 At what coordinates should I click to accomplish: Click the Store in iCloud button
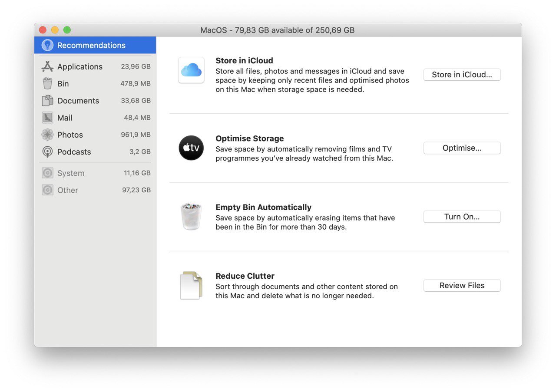[x=462, y=75]
